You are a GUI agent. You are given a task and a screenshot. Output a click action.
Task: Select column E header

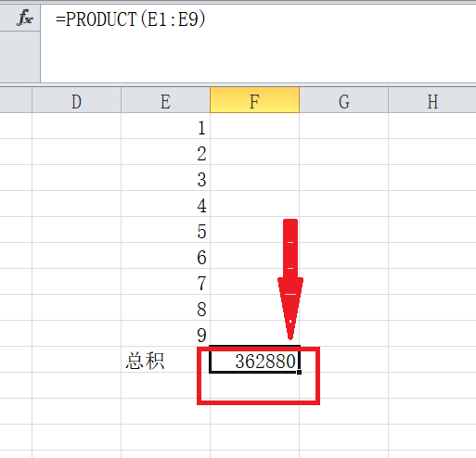[x=165, y=100]
